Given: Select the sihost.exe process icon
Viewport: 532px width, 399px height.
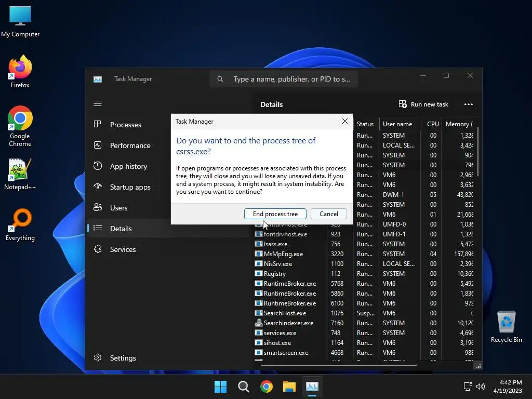Looking at the screenshot, I should [259, 343].
